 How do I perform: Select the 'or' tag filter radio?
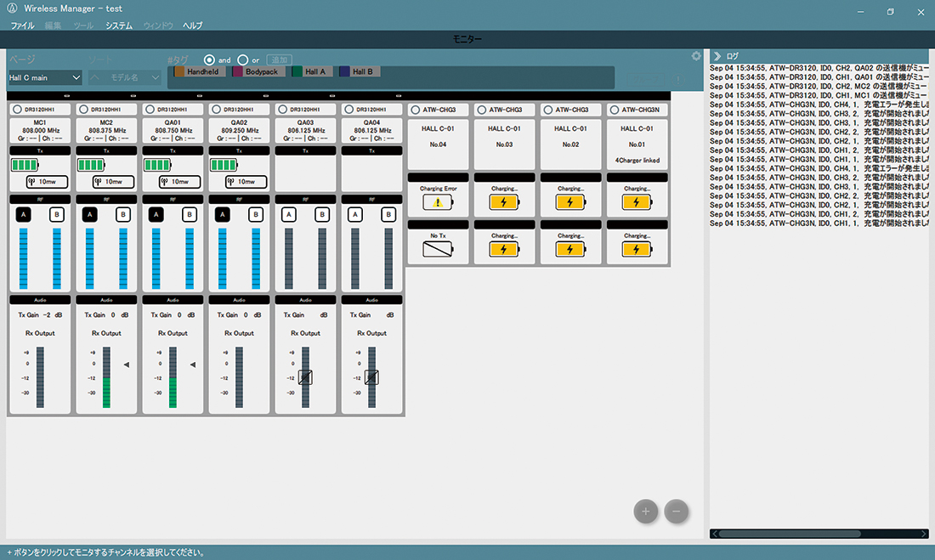point(243,59)
